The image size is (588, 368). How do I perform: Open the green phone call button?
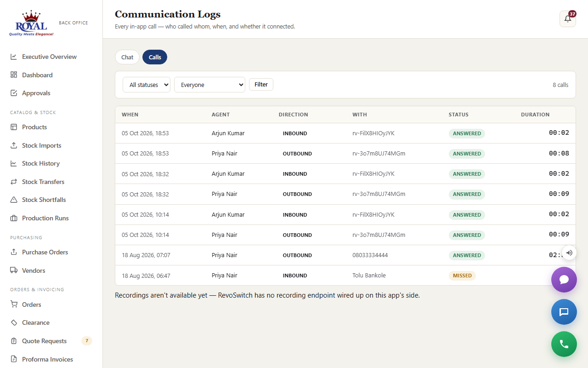pyautogui.click(x=564, y=344)
